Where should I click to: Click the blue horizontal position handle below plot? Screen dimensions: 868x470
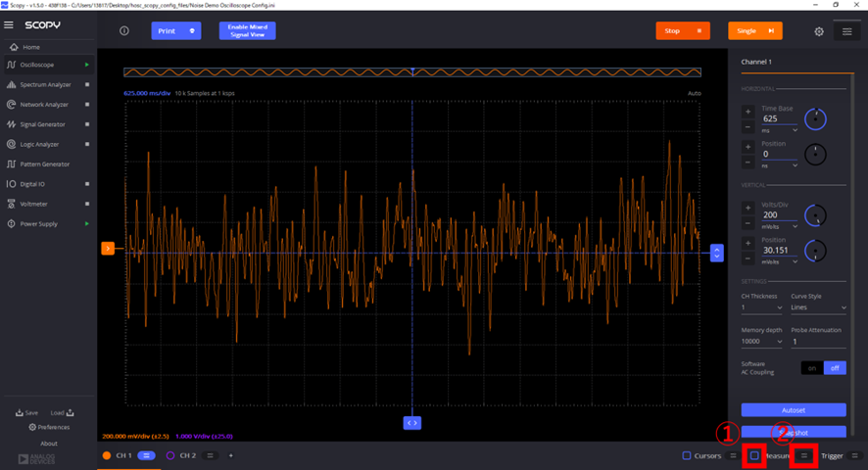411,423
